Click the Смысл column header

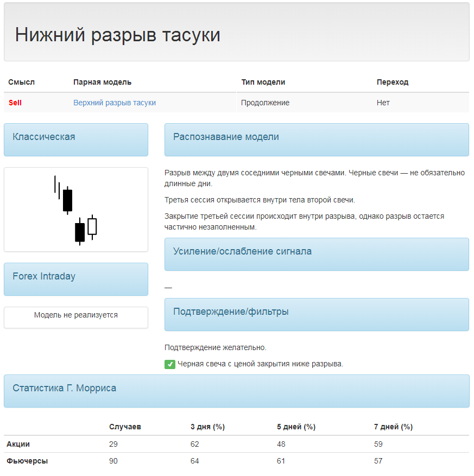[x=22, y=82]
